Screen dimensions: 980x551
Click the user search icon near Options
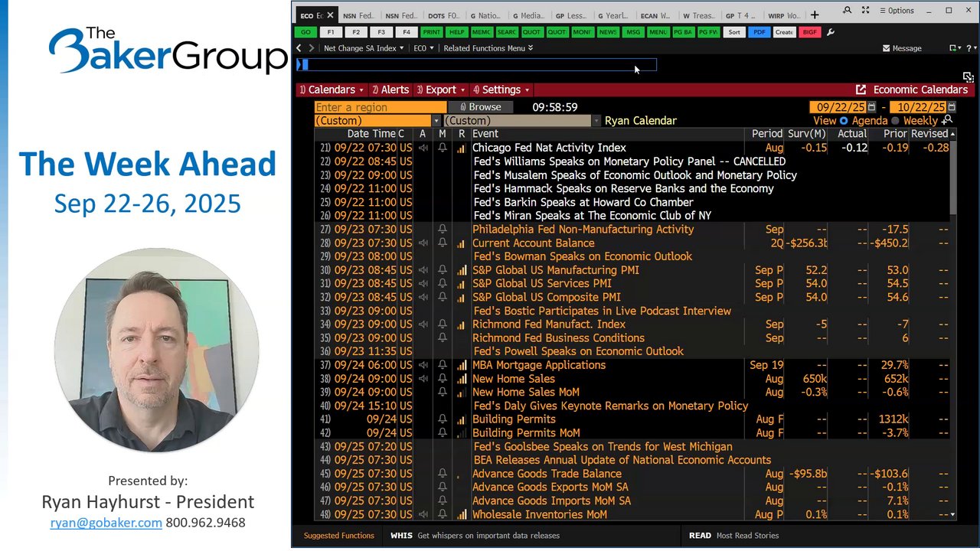(847, 11)
